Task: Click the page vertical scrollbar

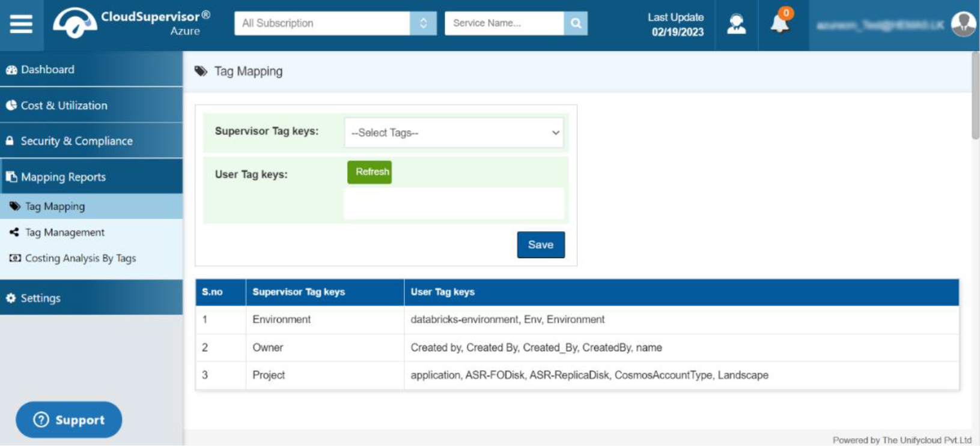Action: tap(975, 96)
